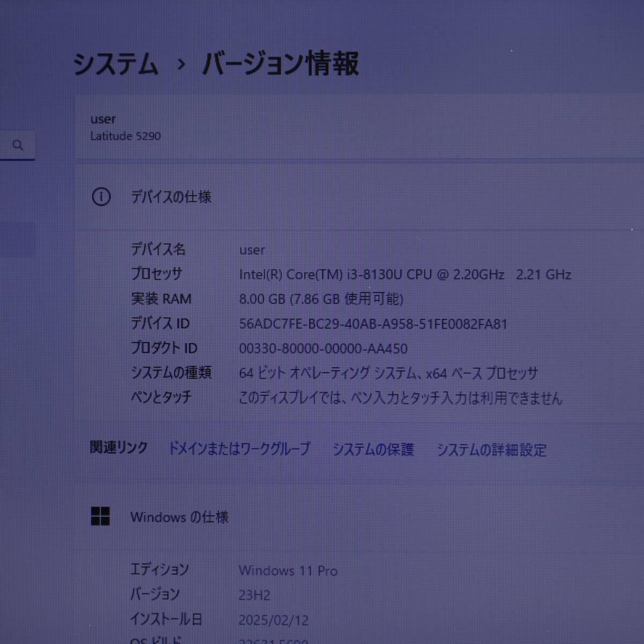Click the search magnifier icon in sidebar
This screenshot has width=644, height=644.
[18, 145]
